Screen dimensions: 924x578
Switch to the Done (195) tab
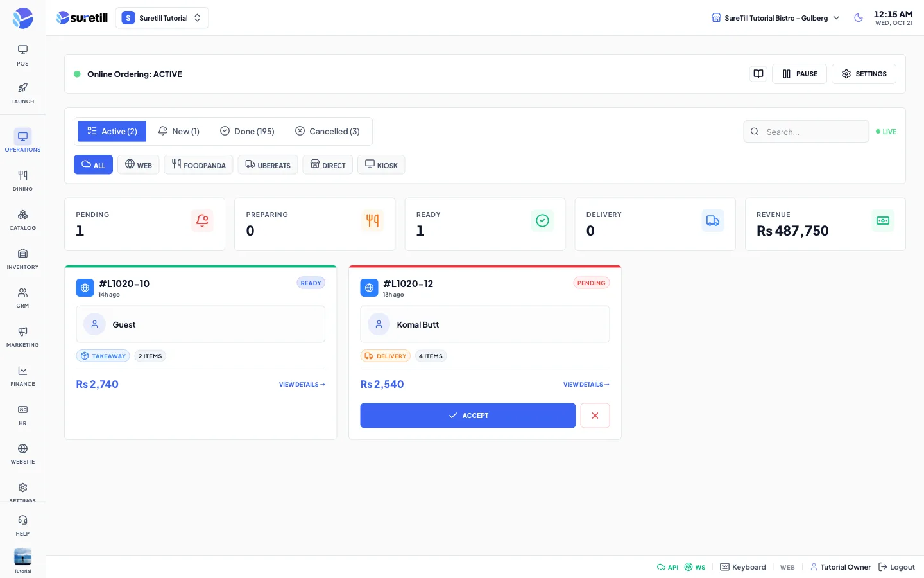pos(247,131)
